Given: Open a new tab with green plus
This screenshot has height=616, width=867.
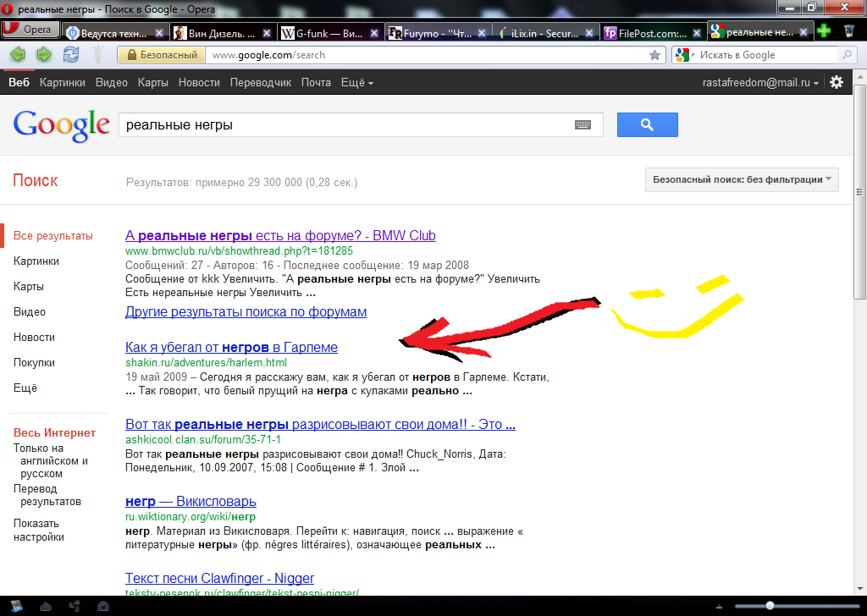Looking at the screenshot, I should pyautogui.click(x=824, y=31).
